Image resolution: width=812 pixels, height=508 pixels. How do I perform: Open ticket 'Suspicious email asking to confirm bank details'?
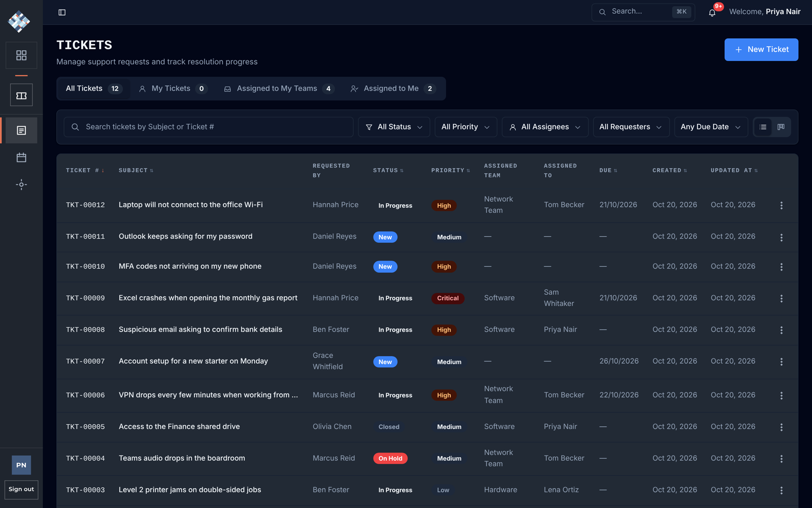click(x=200, y=330)
